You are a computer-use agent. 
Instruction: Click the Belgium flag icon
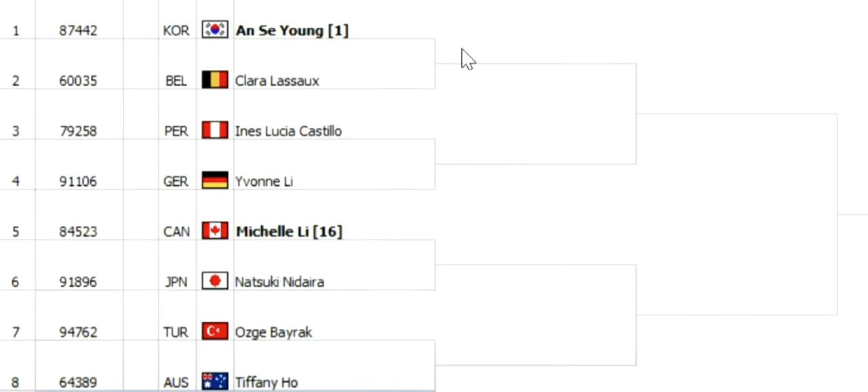click(215, 80)
